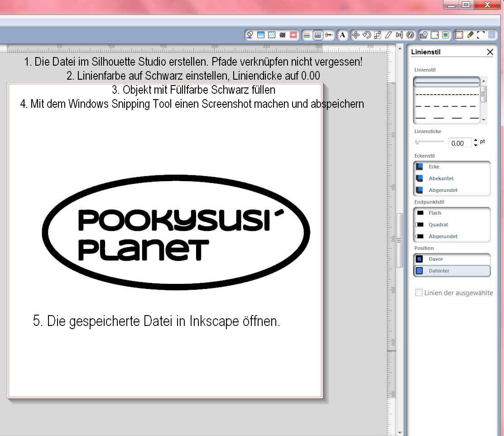Open the dotted Pattern Fill tool
The image size is (504, 436).
[272, 35]
